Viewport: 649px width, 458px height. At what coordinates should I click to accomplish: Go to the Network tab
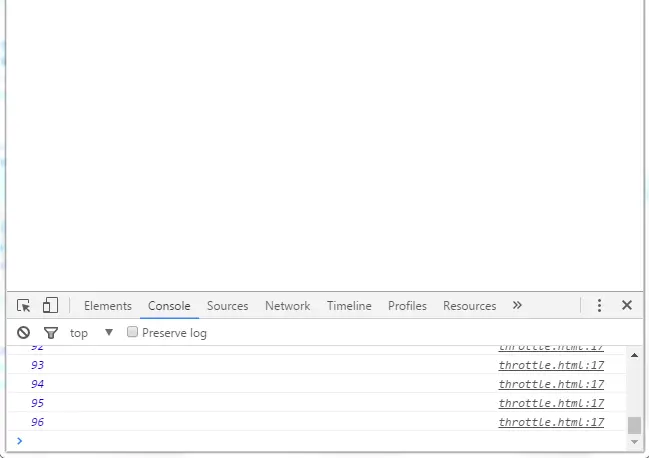(288, 306)
